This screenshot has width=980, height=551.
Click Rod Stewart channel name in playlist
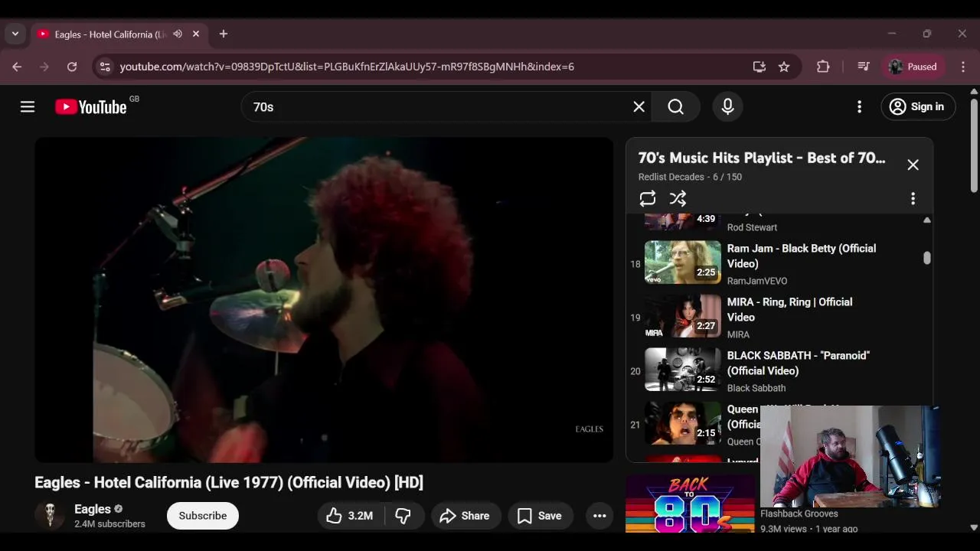coord(752,227)
